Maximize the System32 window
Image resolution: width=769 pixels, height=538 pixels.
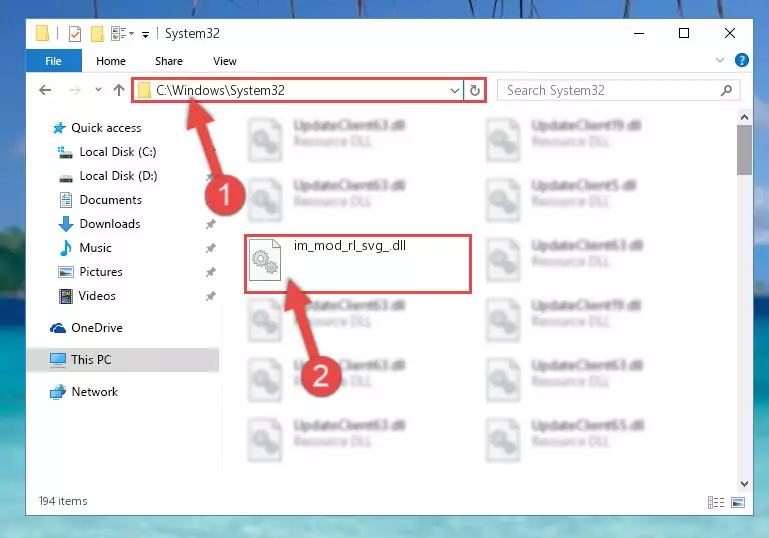pyautogui.click(x=684, y=33)
